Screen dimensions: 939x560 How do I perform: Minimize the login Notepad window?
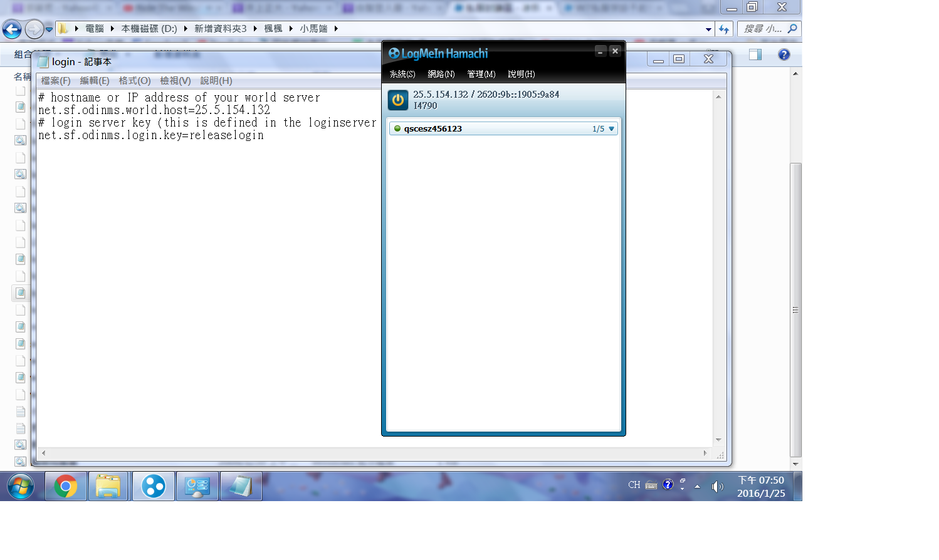point(658,60)
